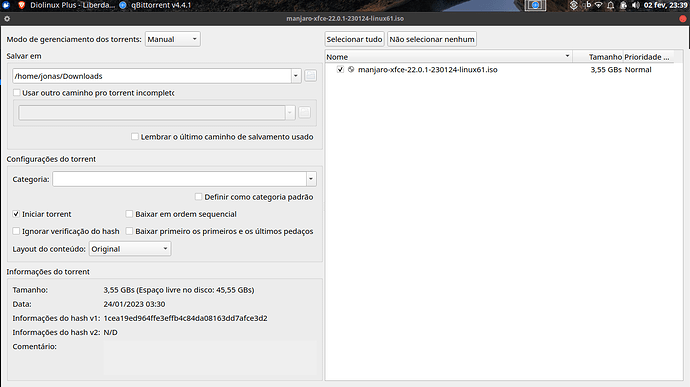The image size is (690, 387).
Task: Open the torrent management mode dropdown (Manual)
Action: [172, 39]
